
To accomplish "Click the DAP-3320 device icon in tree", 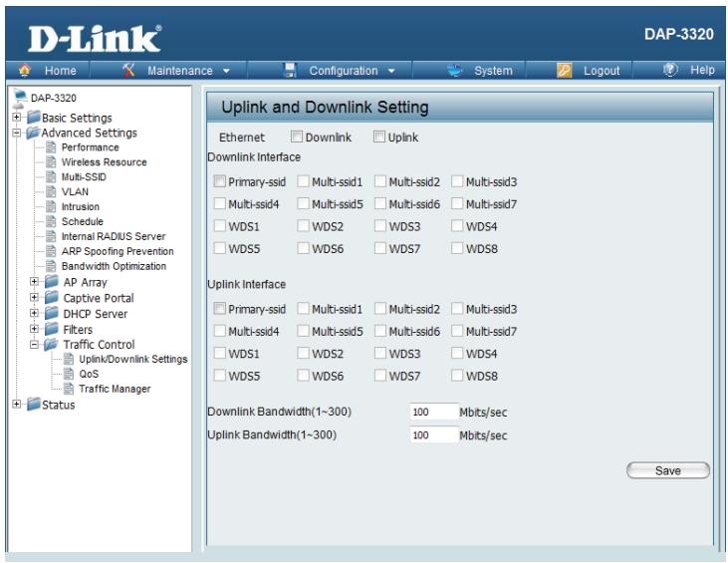I will click(x=20, y=98).
